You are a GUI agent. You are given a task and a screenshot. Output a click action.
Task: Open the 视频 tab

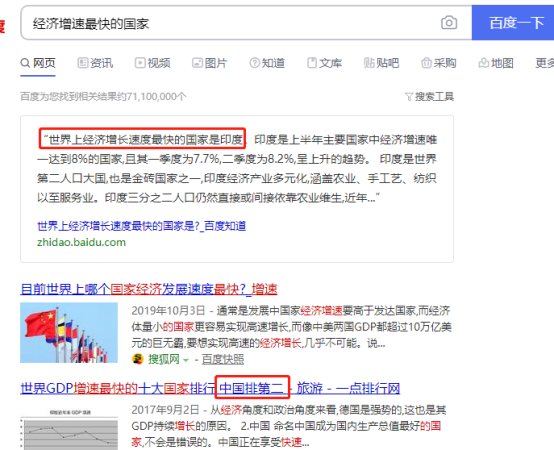[x=152, y=63]
